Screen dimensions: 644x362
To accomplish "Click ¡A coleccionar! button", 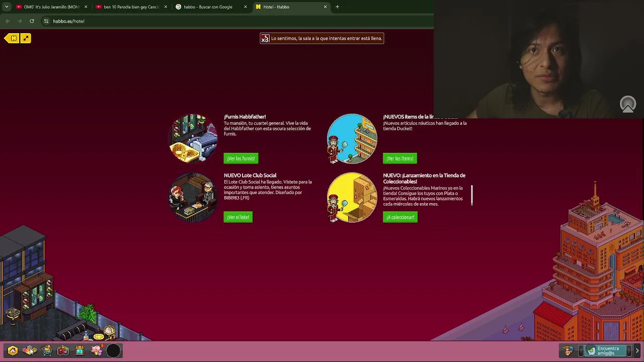I will tap(400, 217).
